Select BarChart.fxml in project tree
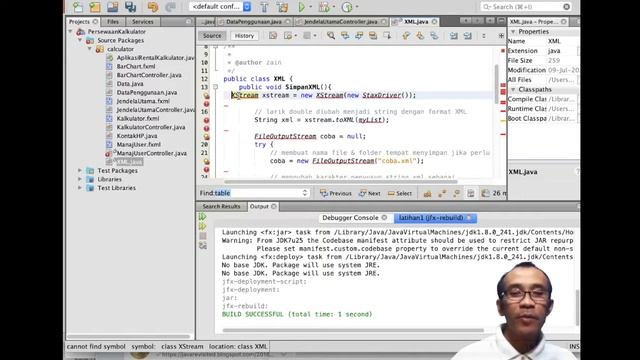Screen dimensions: 640x360 point(136,66)
